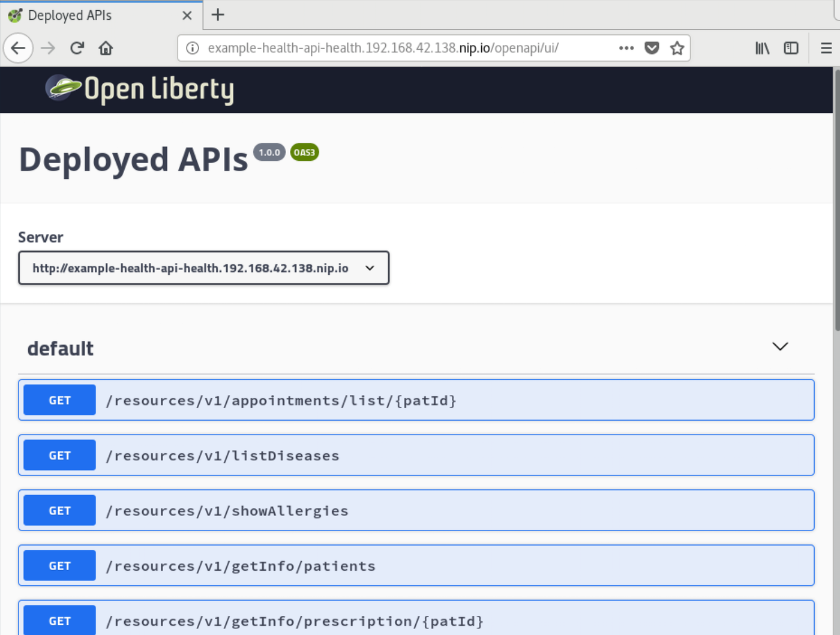This screenshot has height=635, width=840.
Task: Click the Deployed APIs page title
Action: coord(133,160)
